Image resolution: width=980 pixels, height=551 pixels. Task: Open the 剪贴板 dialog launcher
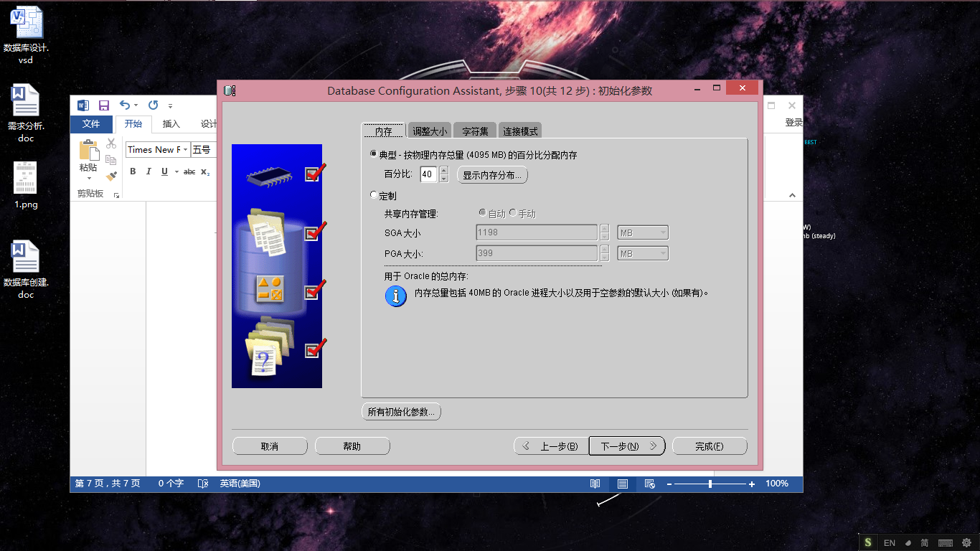[116, 194]
